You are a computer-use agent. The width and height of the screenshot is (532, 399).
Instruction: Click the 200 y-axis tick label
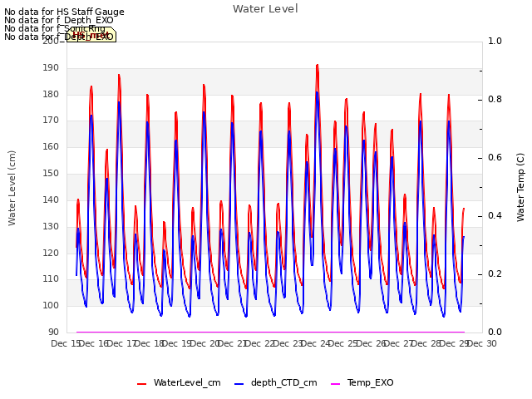[51, 41]
